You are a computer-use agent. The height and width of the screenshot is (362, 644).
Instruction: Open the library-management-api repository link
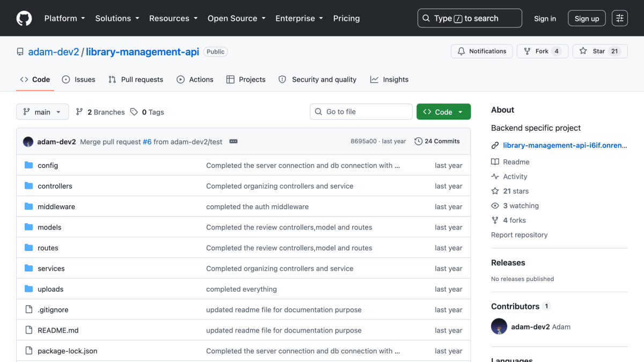(142, 52)
